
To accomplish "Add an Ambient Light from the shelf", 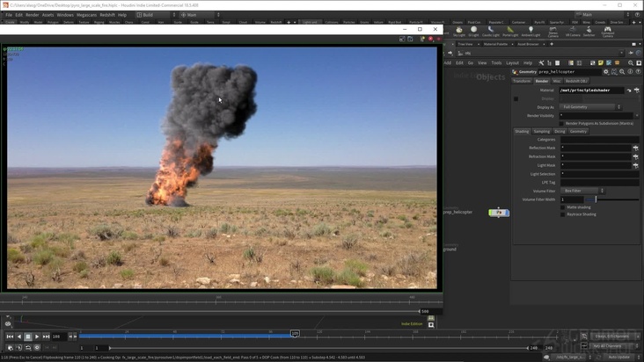I will (x=531, y=32).
